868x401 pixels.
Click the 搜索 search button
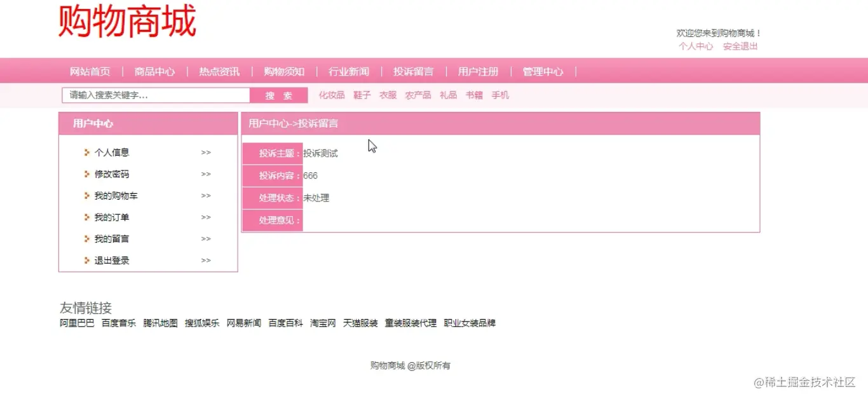pyautogui.click(x=279, y=95)
